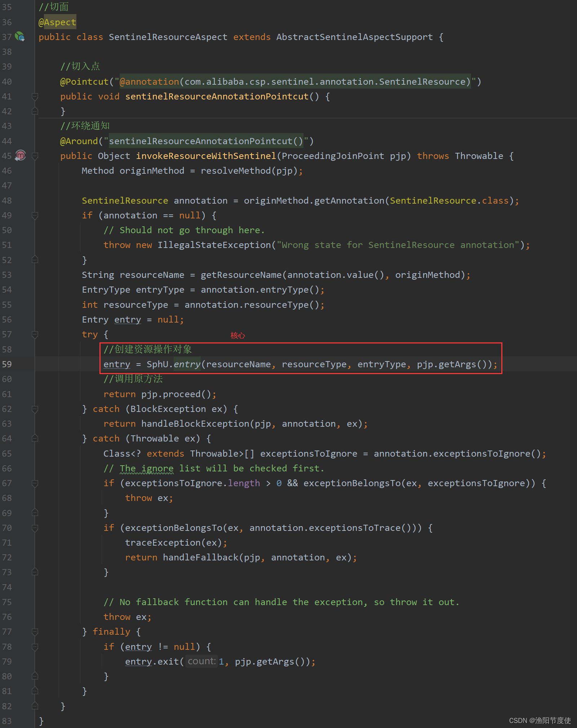
Task: Collapse the if-annotation-null block at line 49
Action: 35,216
